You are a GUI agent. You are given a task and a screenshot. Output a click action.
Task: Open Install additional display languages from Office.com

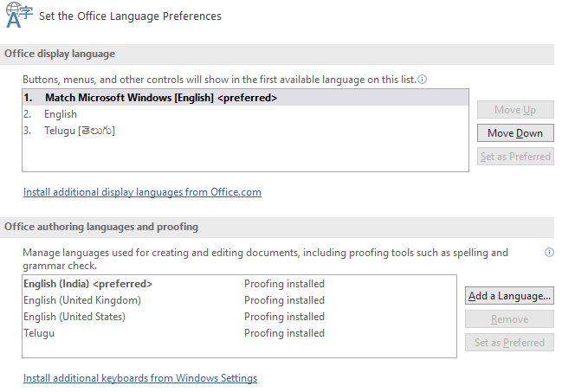pos(142,192)
